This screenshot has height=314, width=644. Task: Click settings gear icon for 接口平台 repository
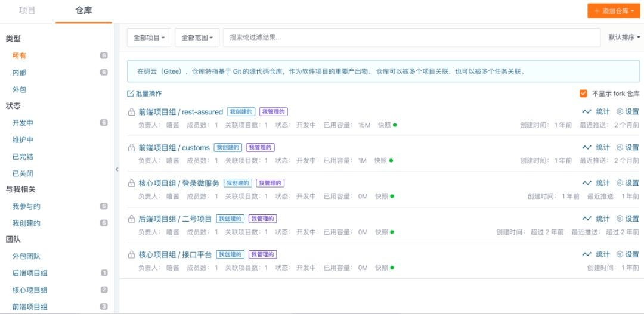(x=620, y=254)
